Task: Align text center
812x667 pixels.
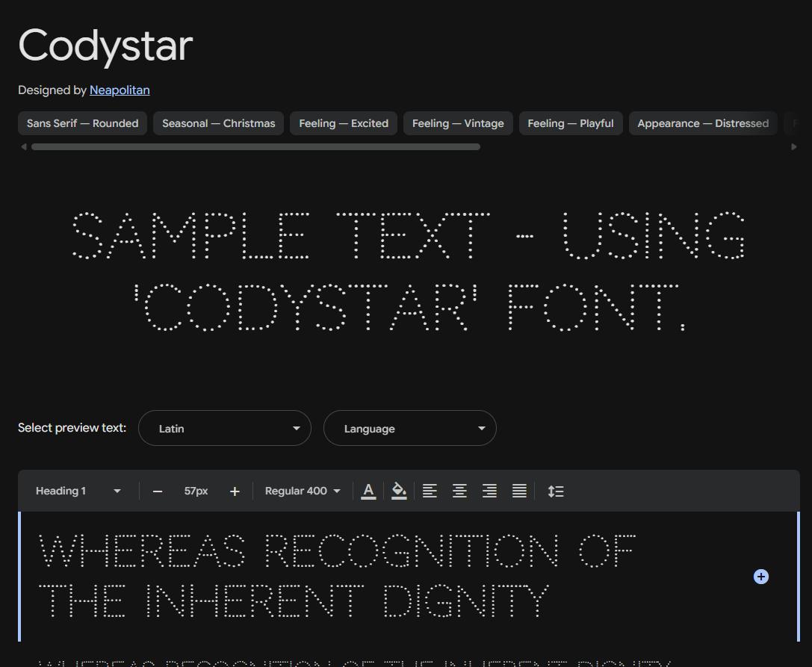Action: pyautogui.click(x=459, y=491)
